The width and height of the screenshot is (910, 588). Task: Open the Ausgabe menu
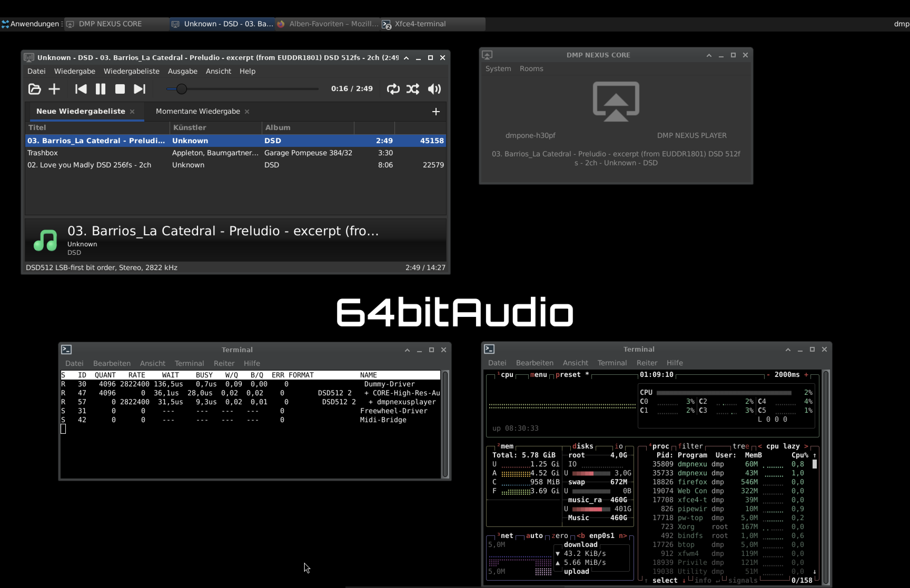click(182, 71)
